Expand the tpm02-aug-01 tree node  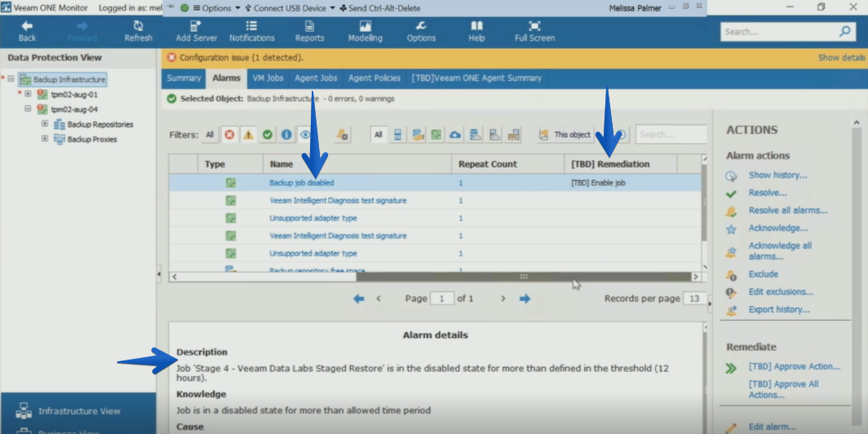(28, 94)
